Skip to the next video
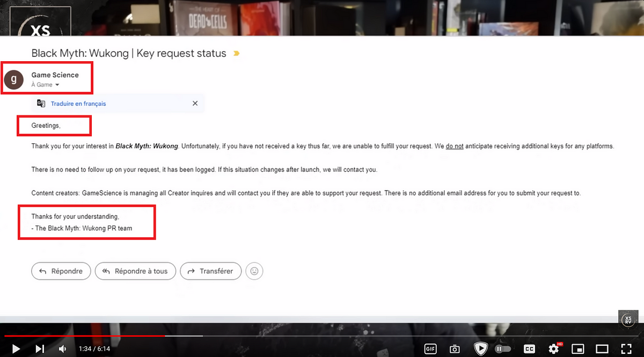 pos(40,349)
